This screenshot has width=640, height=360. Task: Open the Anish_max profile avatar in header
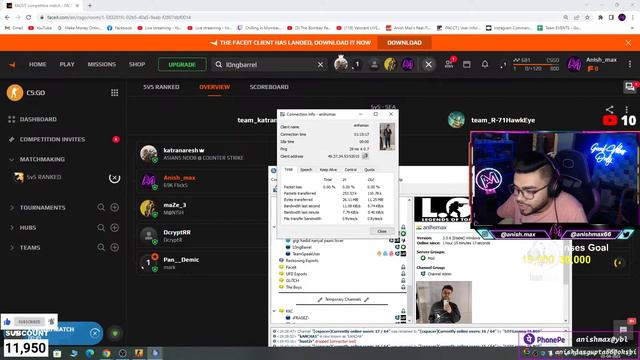(574, 64)
